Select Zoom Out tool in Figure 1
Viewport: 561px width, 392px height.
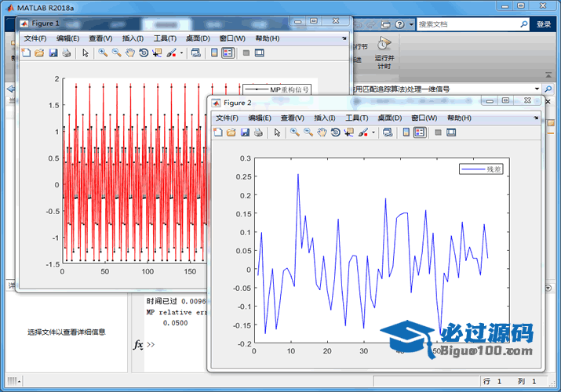click(117, 53)
